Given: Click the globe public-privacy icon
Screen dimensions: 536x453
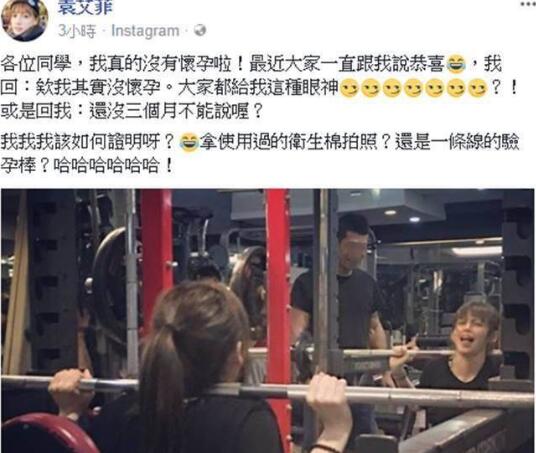Looking at the screenshot, I should click(x=200, y=30).
